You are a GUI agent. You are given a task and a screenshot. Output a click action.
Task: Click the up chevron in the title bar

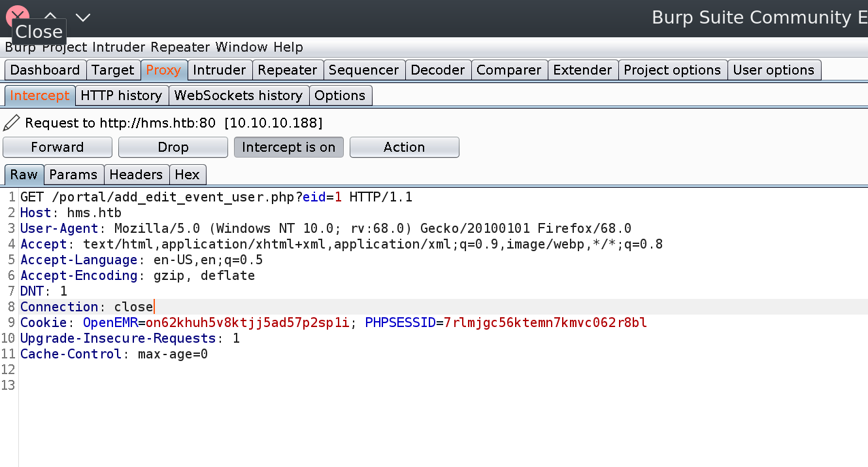click(x=50, y=16)
